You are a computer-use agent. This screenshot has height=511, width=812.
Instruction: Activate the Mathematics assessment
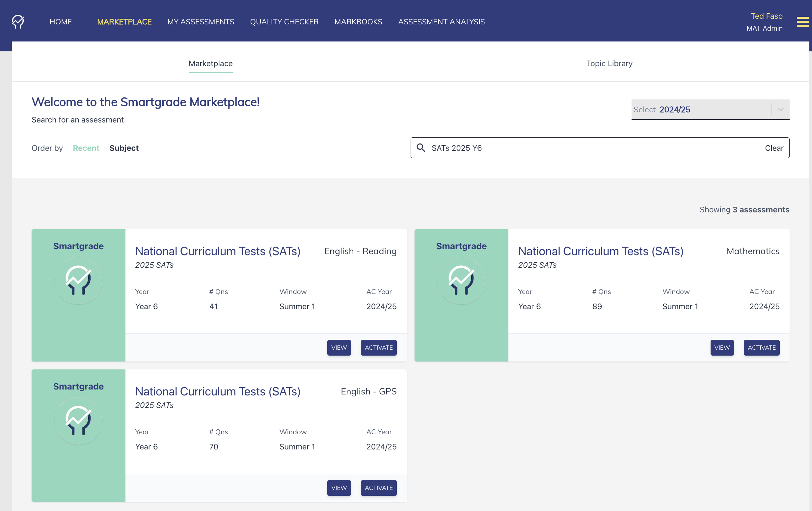coord(761,347)
